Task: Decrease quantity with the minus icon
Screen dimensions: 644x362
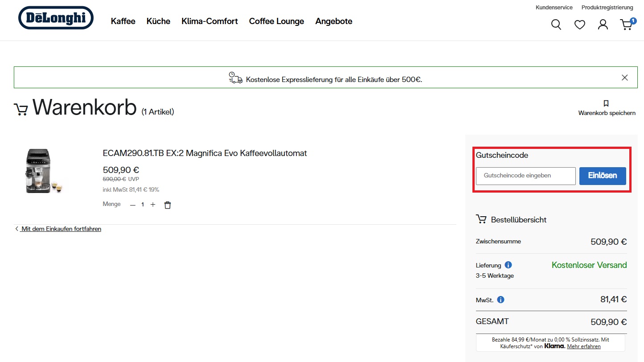Action: [133, 205]
